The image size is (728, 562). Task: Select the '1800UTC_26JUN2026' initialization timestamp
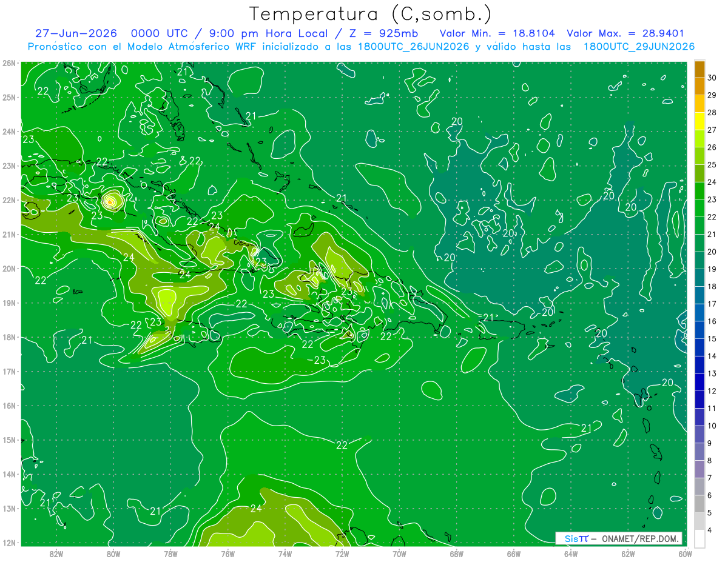point(414,47)
